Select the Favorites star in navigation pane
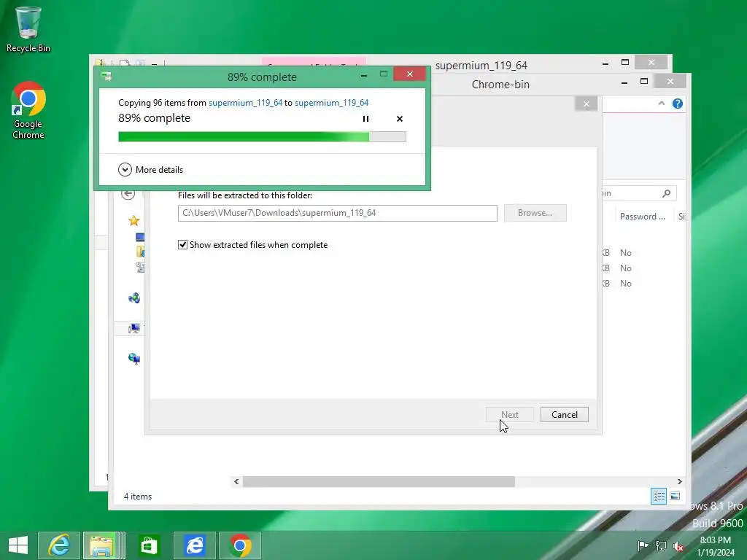The height and width of the screenshot is (560, 747). 134,220
